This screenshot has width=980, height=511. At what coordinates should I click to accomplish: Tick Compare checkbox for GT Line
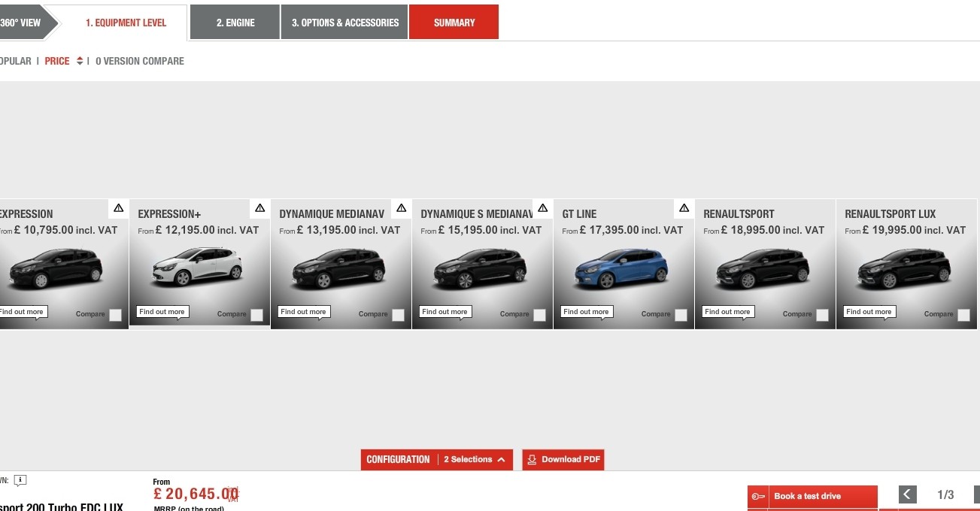click(681, 316)
